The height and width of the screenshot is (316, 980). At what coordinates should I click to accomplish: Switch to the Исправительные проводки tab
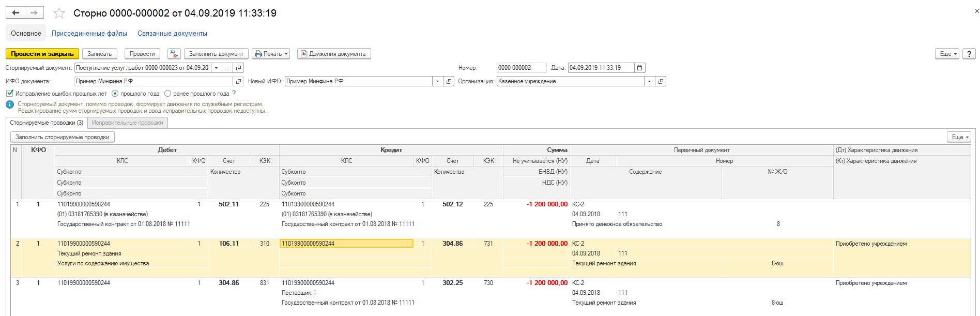128,123
